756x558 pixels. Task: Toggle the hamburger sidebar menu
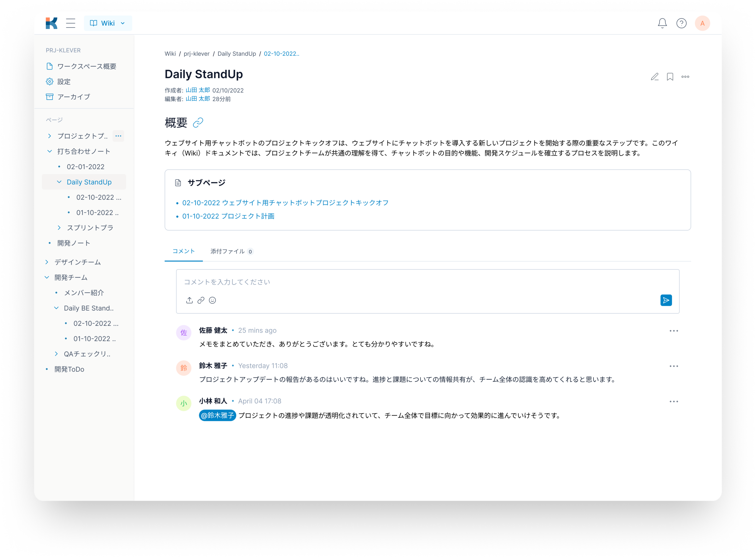pos(71,23)
